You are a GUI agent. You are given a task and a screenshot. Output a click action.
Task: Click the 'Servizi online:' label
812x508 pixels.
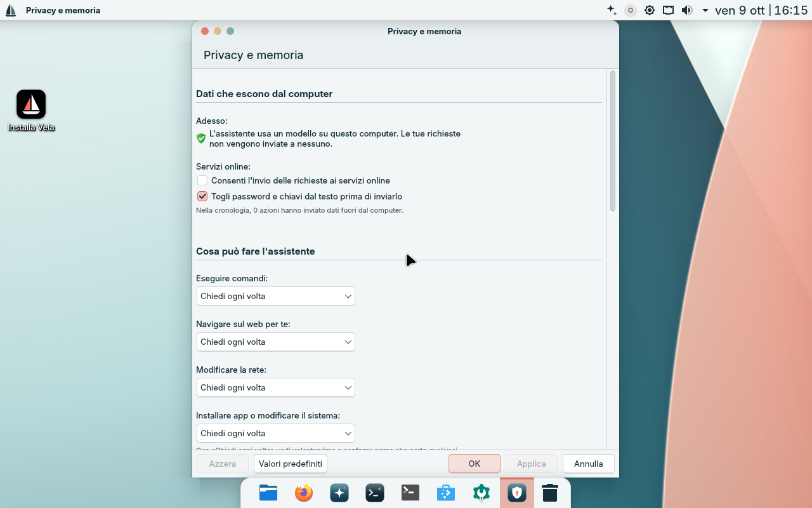(x=223, y=166)
